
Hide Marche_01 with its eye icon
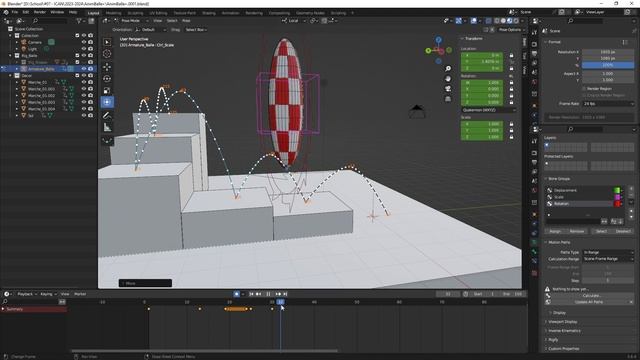[x=84, y=82]
